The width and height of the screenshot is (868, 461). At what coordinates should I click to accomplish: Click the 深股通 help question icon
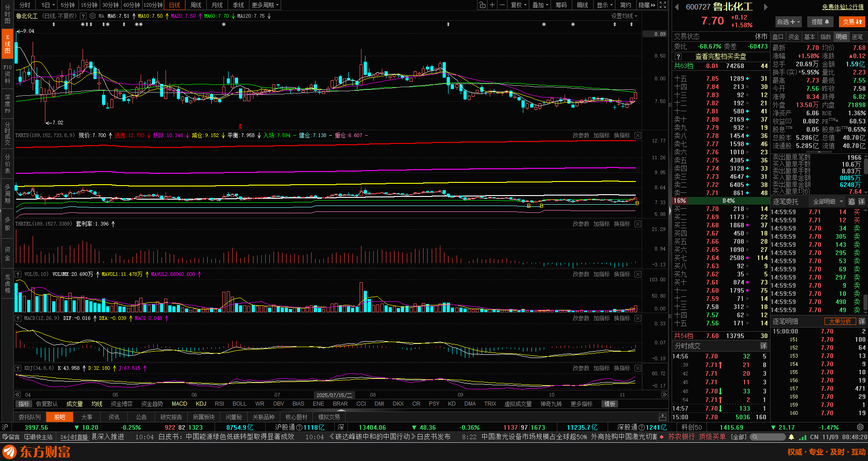click(x=642, y=427)
